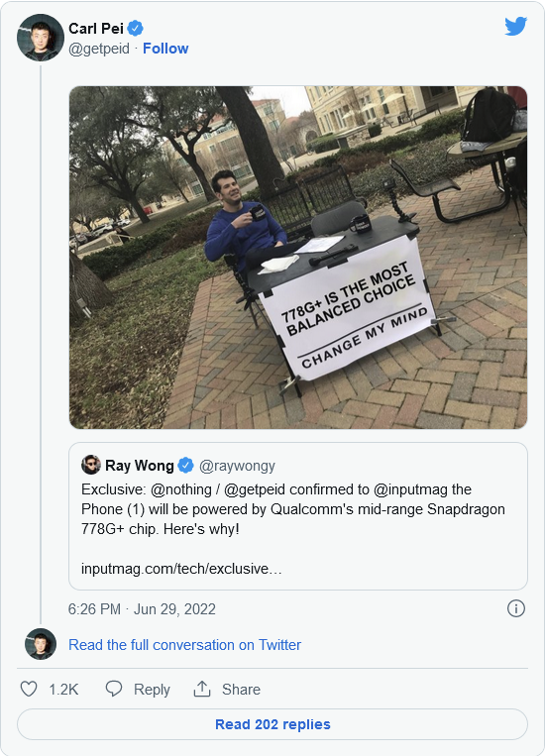The image size is (545, 756).
Task: Like the tweet with the heart icon
Action: pos(29,689)
